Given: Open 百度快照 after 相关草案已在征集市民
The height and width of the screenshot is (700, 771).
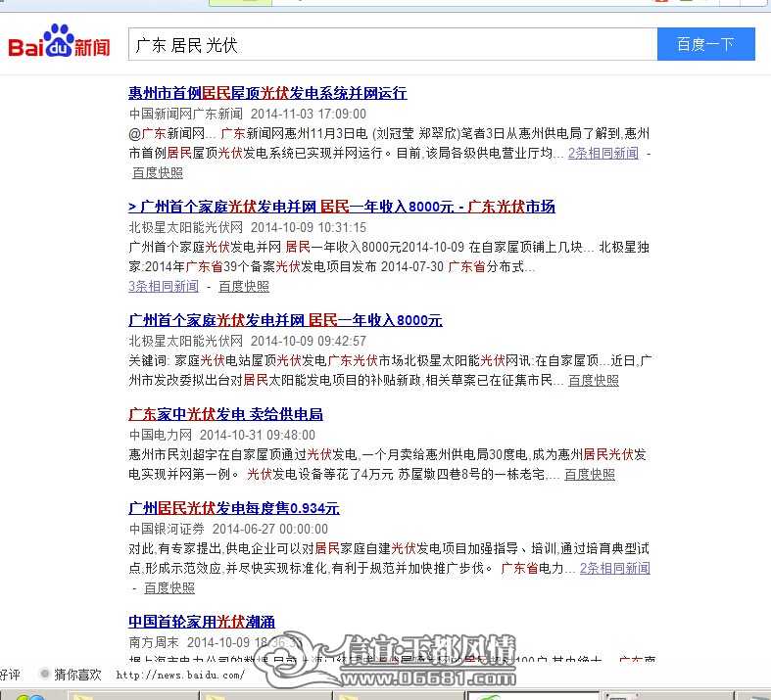Looking at the screenshot, I should pos(594,381).
